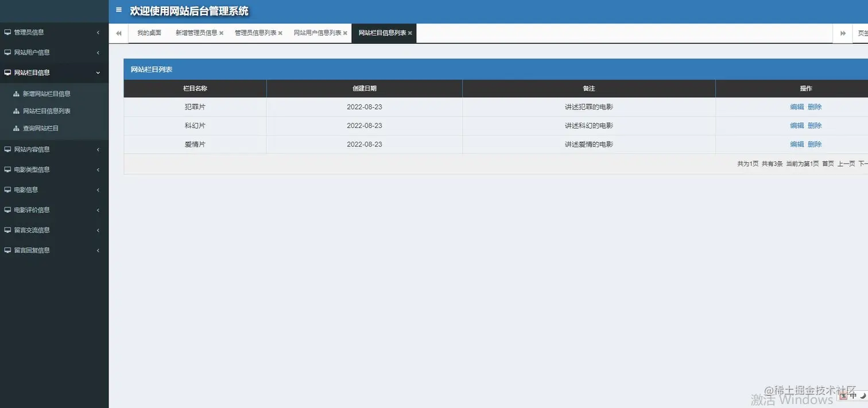
Task: Click monitor icon beside 网站用户信息
Action: 7,52
